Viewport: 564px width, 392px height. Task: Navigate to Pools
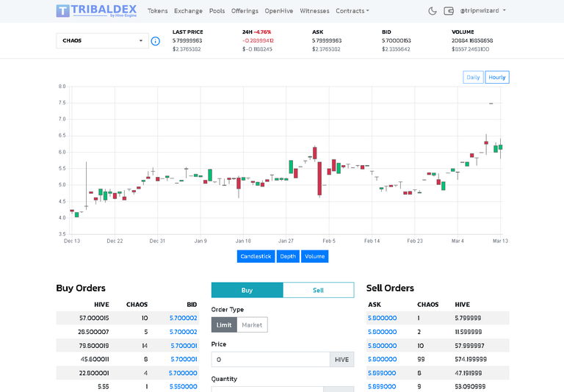pos(217,11)
